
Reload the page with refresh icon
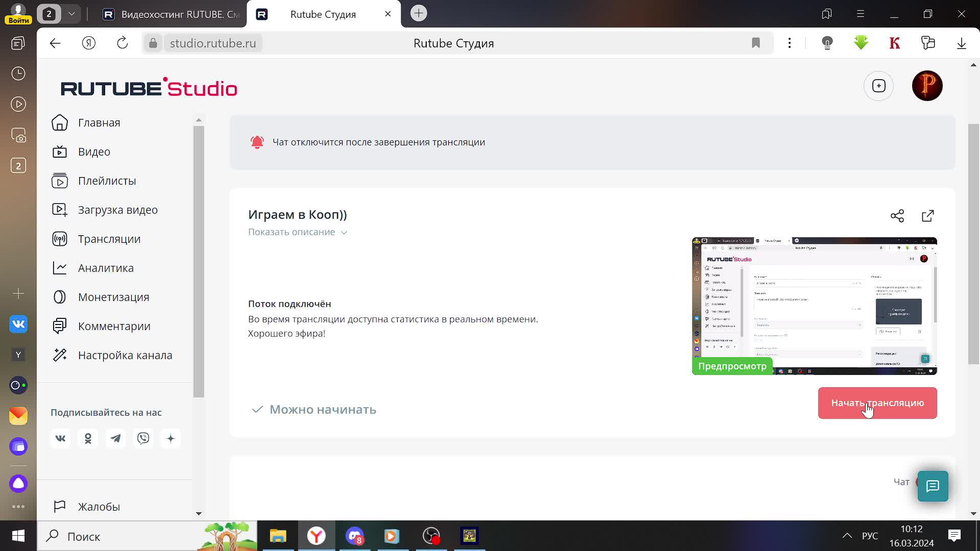click(x=122, y=43)
